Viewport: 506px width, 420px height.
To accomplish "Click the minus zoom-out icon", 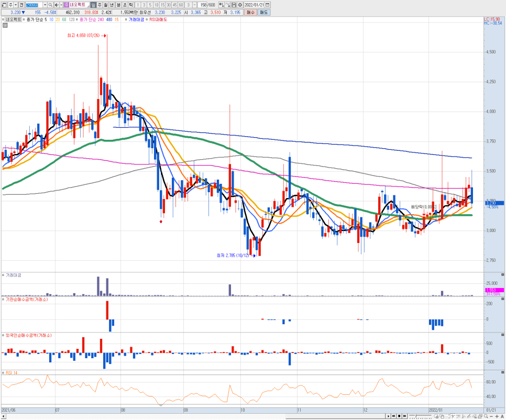I will (491, 416).
